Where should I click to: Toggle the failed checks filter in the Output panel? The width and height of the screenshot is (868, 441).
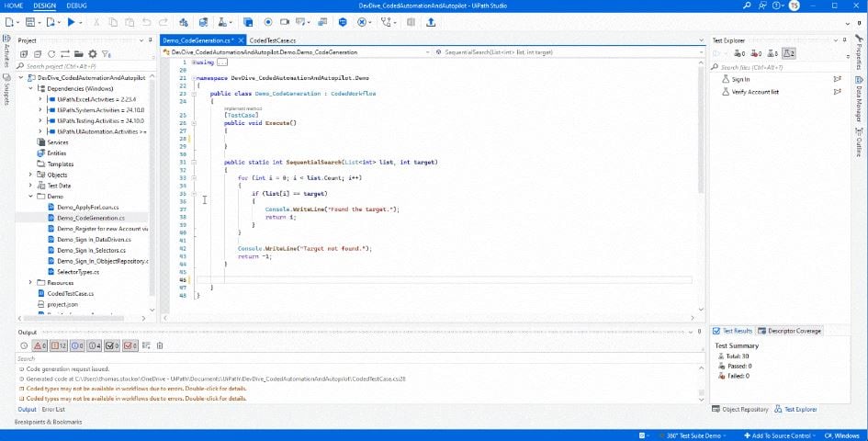click(130, 345)
